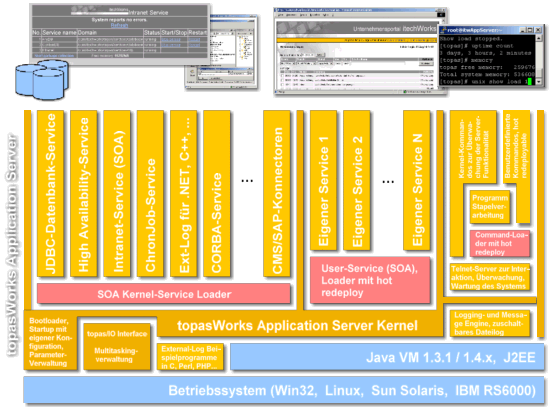Click the terminal window title icon
550x411 pixels.
444,30
